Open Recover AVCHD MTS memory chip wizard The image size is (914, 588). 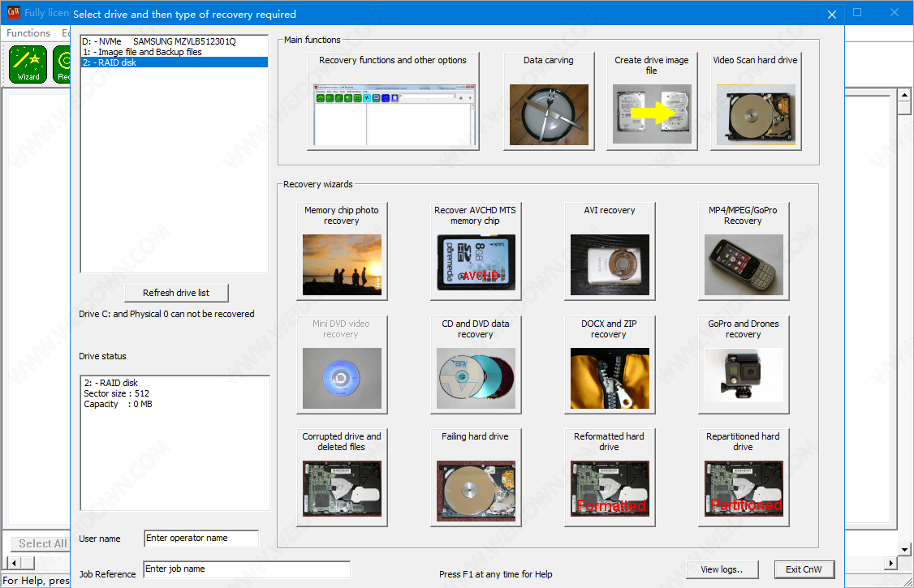tap(476, 251)
